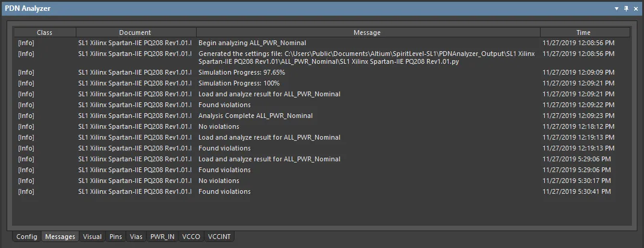Close the PDN Analyzer panel

[636, 8]
